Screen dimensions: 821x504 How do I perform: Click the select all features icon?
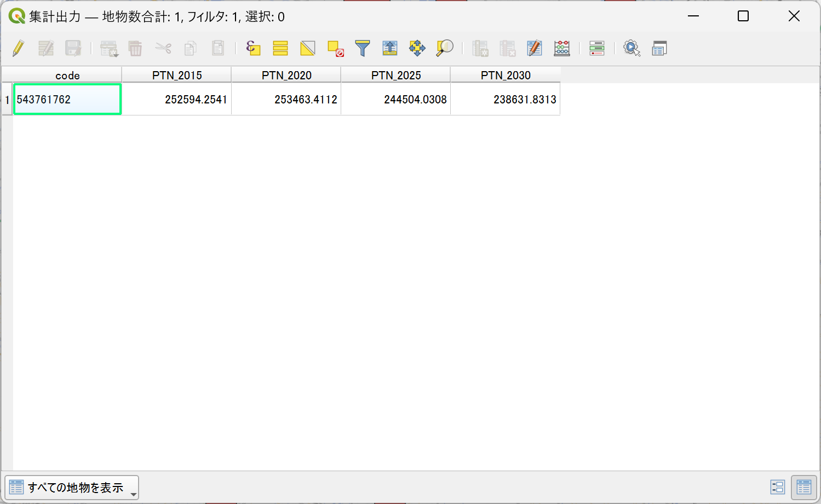[280, 48]
